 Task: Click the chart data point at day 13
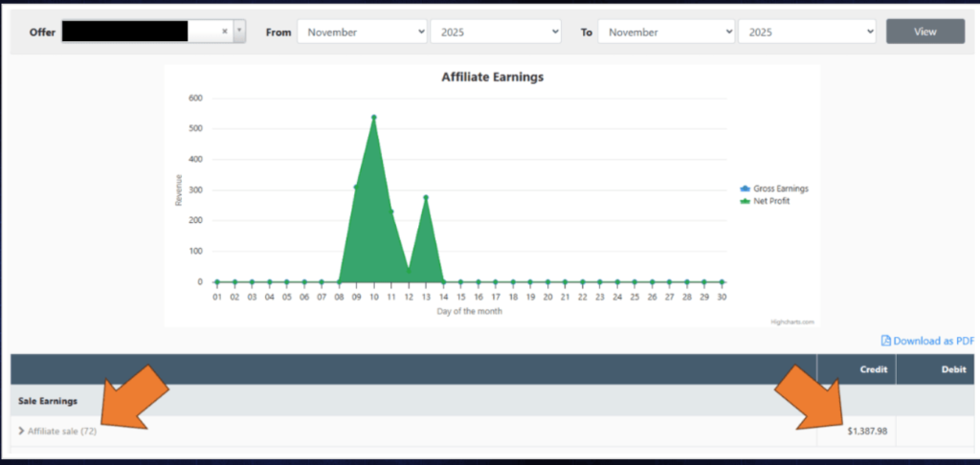click(426, 197)
